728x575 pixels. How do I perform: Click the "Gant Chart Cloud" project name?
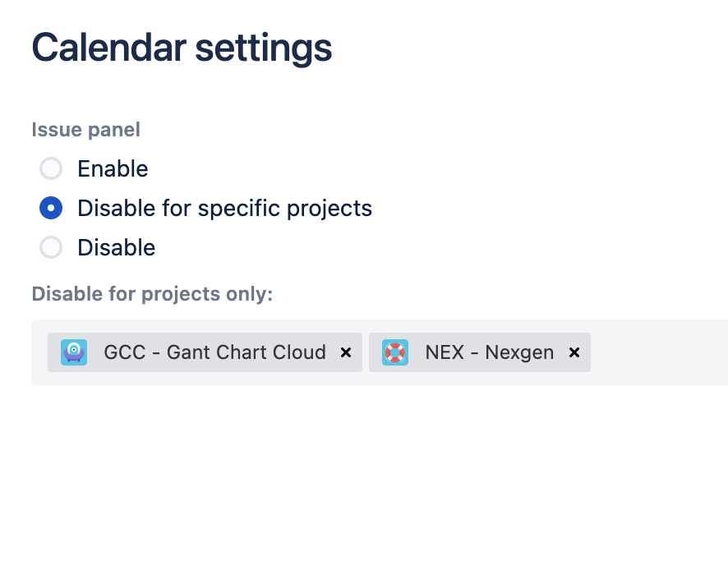pyautogui.click(x=247, y=352)
